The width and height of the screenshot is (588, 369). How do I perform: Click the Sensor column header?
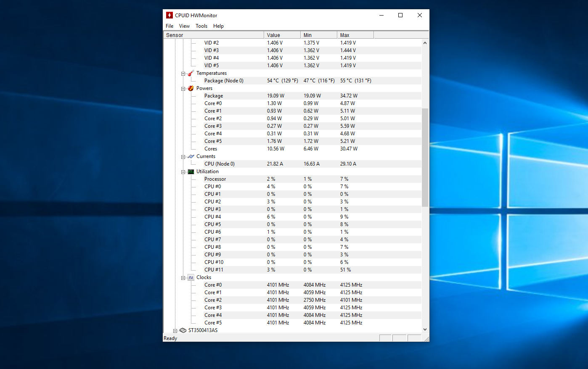pyautogui.click(x=214, y=35)
